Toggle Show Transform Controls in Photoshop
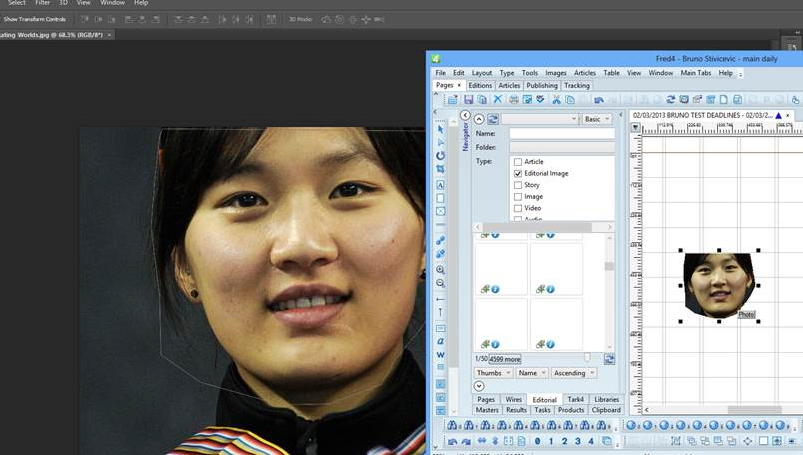Image resolution: width=803 pixels, height=455 pixels. 34,19
